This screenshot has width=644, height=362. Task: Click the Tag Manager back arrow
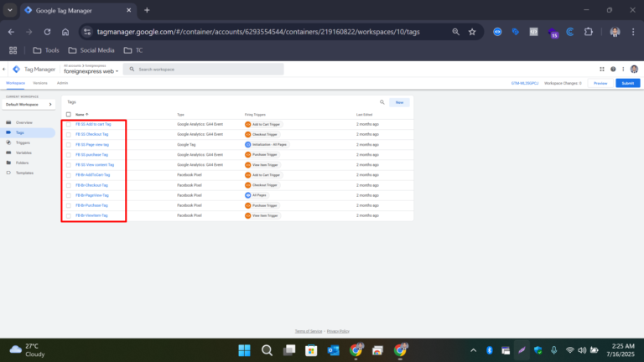pyautogui.click(x=5, y=70)
